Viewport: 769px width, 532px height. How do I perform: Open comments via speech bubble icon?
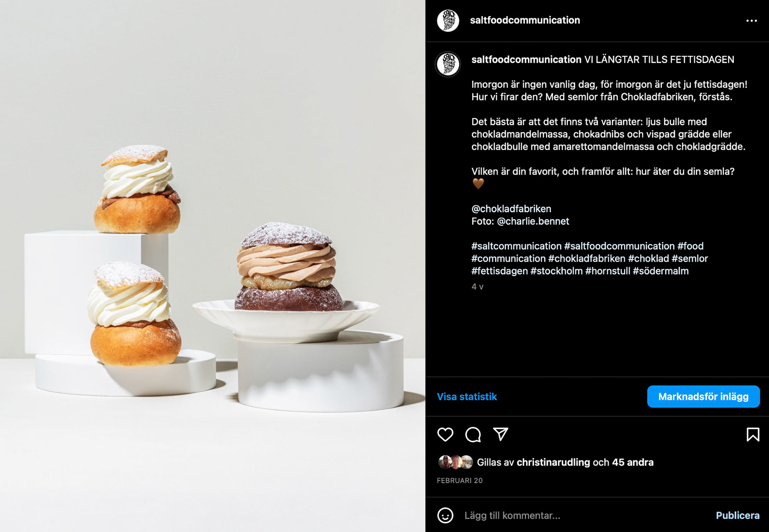473,434
